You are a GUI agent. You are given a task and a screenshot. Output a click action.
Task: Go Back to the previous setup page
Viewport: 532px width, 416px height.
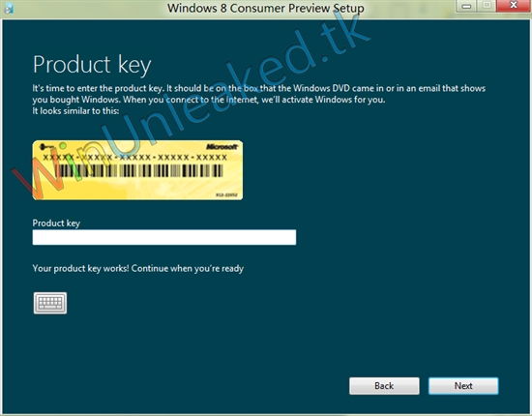[x=384, y=386]
